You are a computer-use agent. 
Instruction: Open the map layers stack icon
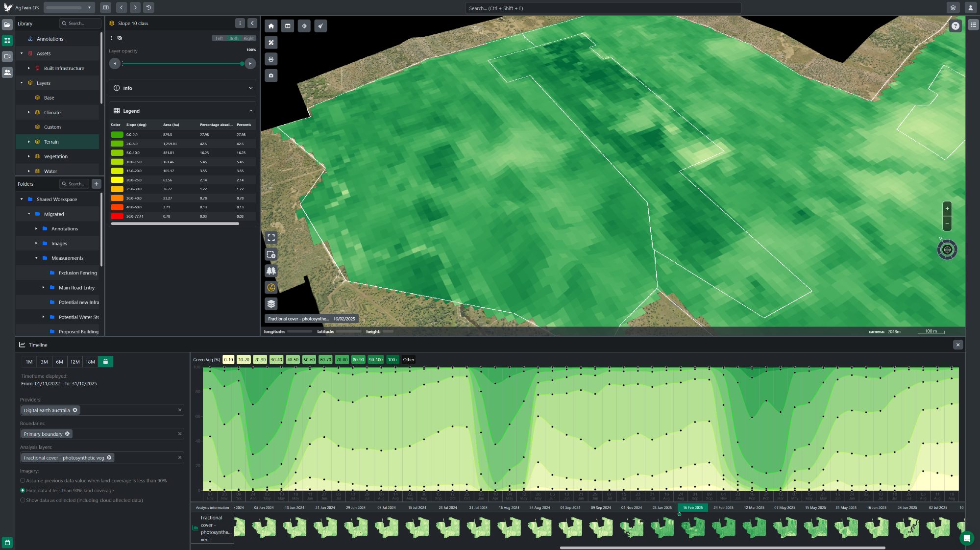pos(271,304)
